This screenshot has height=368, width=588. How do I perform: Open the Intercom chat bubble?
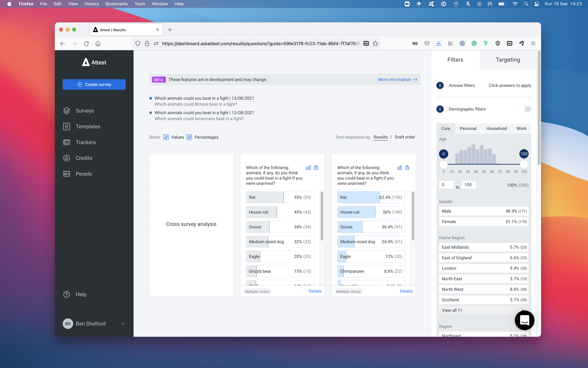pyautogui.click(x=524, y=320)
